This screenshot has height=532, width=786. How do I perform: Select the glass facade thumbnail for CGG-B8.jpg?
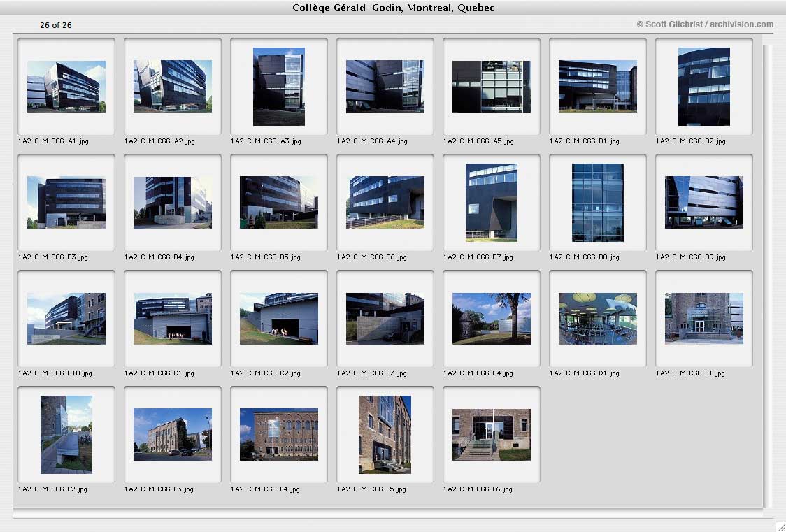[597, 202]
